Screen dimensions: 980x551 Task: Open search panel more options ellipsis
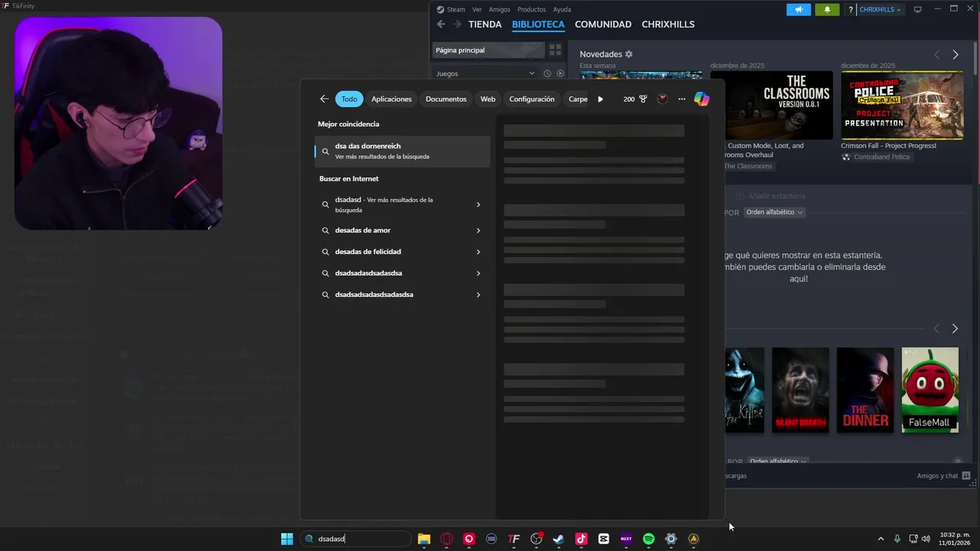point(681,99)
